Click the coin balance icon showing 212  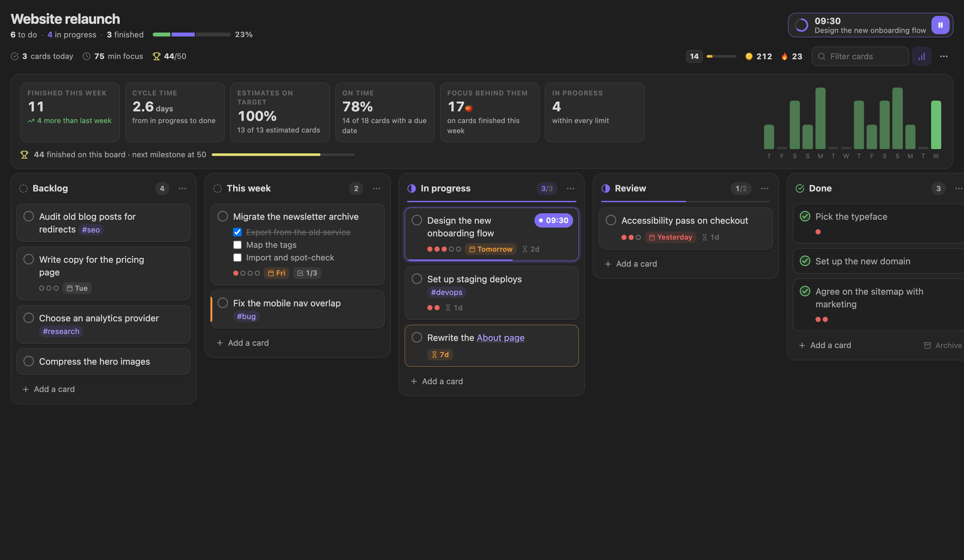coord(749,56)
